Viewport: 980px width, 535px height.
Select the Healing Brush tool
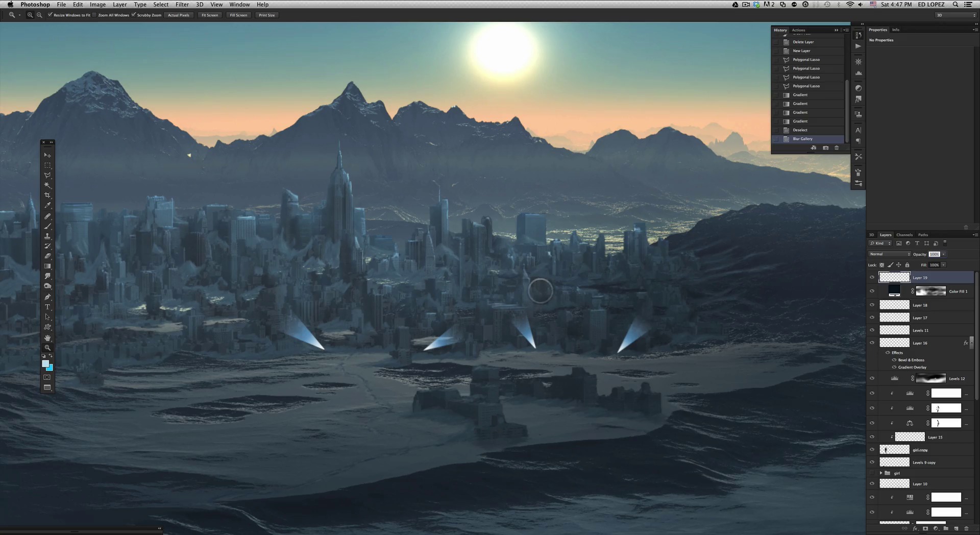(47, 216)
